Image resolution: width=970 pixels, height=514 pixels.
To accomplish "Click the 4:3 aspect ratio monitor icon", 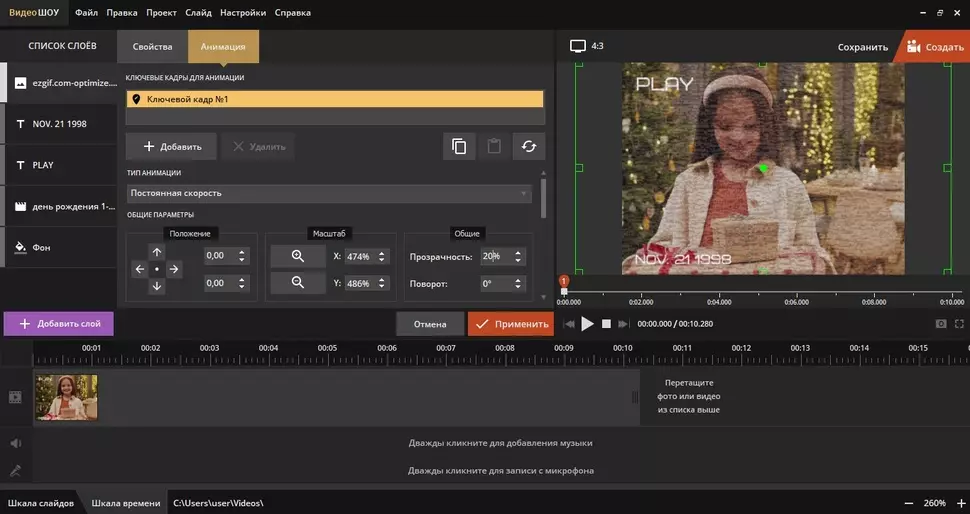I will [x=578, y=46].
